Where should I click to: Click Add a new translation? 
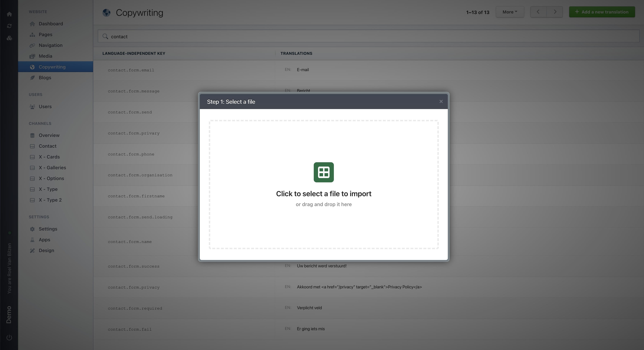pos(602,12)
